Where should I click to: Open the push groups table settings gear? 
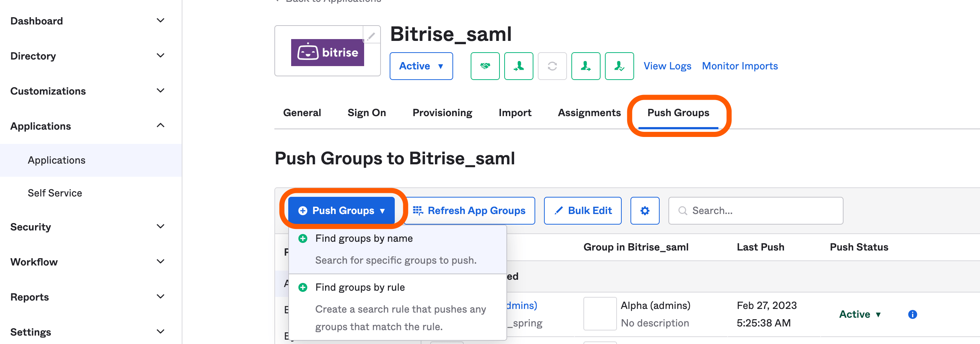pyautogui.click(x=645, y=210)
